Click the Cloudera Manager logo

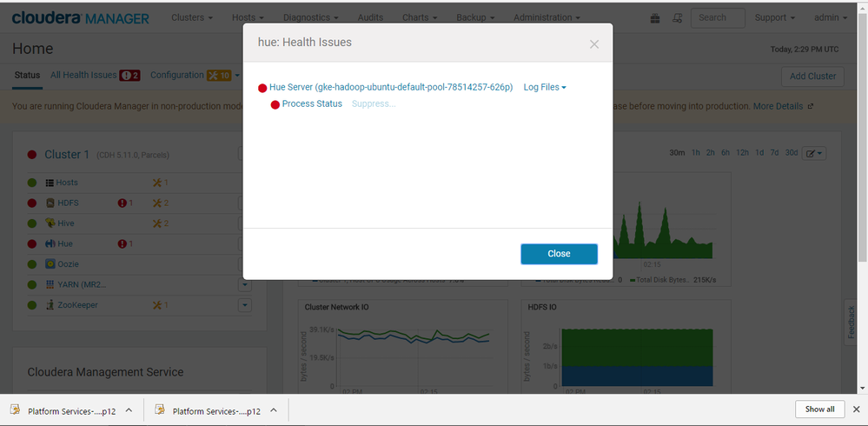[x=81, y=17]
